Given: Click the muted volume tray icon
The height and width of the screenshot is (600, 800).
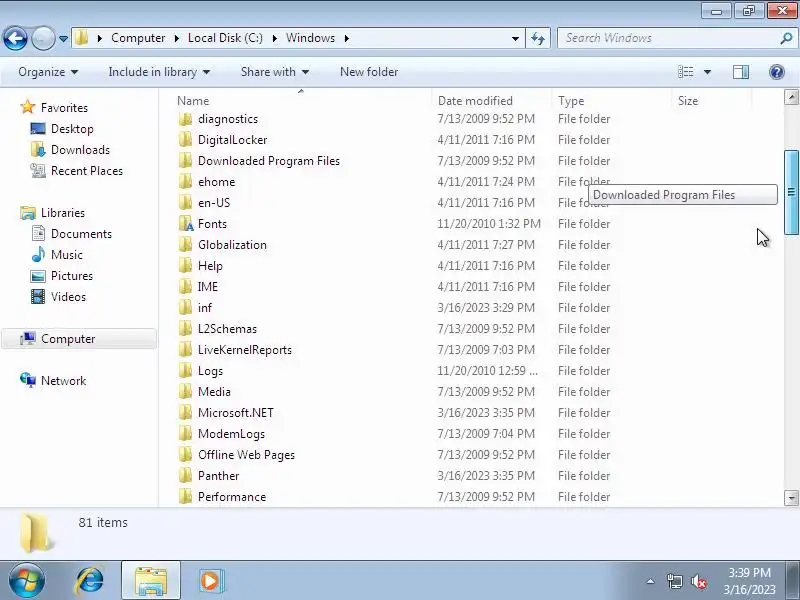Looking at the screenshot, I should 699,581.
